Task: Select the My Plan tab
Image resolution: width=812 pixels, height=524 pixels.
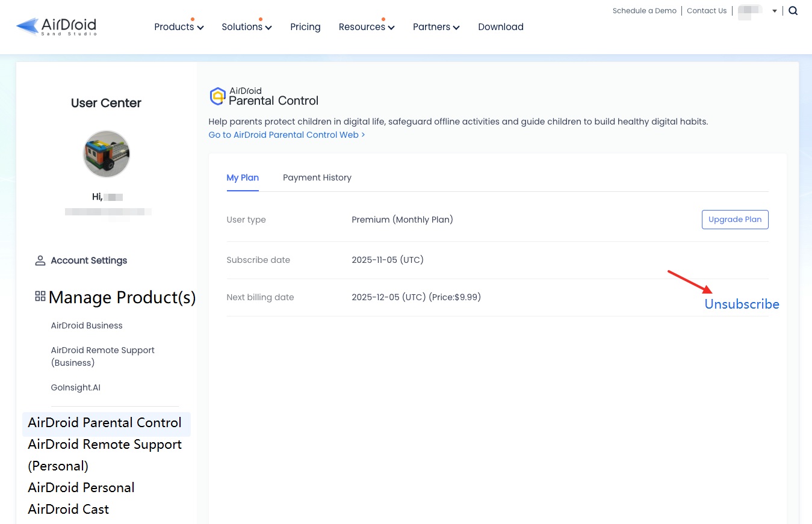Action: pos(243,177)
